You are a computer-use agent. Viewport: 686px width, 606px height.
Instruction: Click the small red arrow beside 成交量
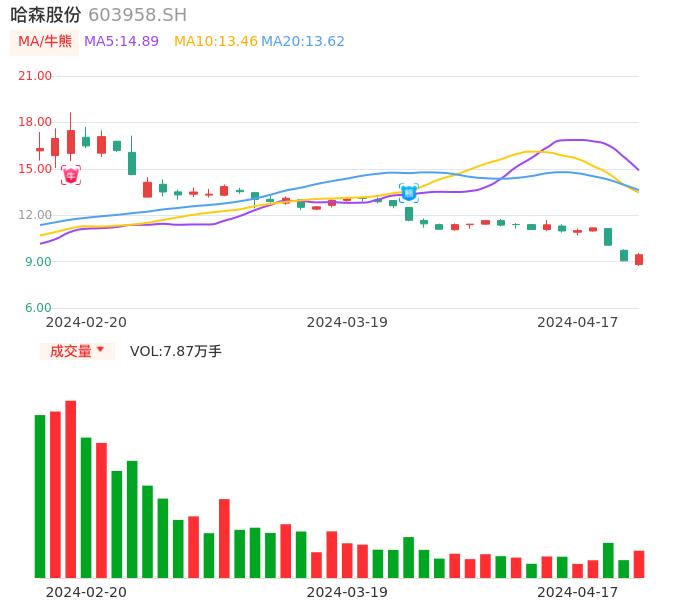click(x=100, y=350)
